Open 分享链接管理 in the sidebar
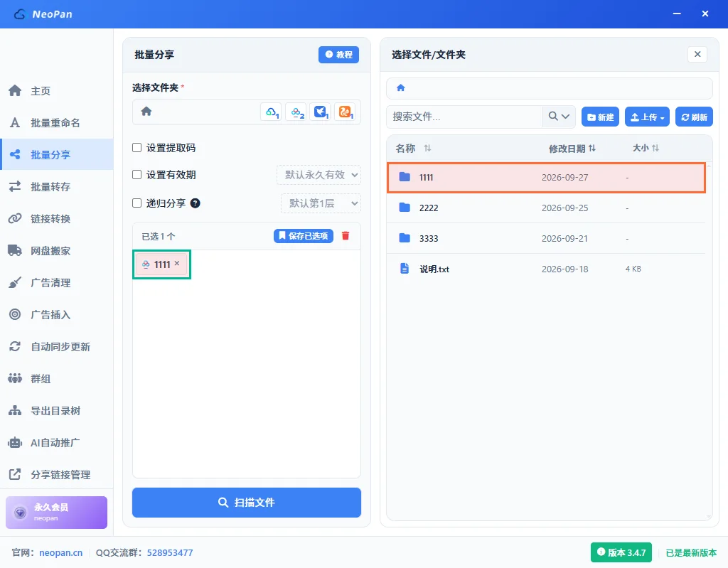 tap(57, 475)
